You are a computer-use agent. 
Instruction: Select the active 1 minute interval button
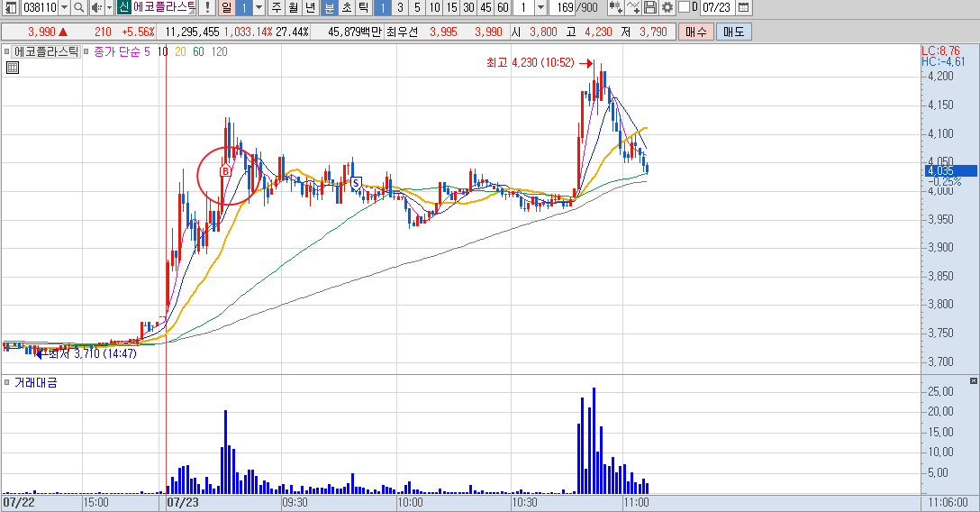pyautogui.click(x=383, y=7)
